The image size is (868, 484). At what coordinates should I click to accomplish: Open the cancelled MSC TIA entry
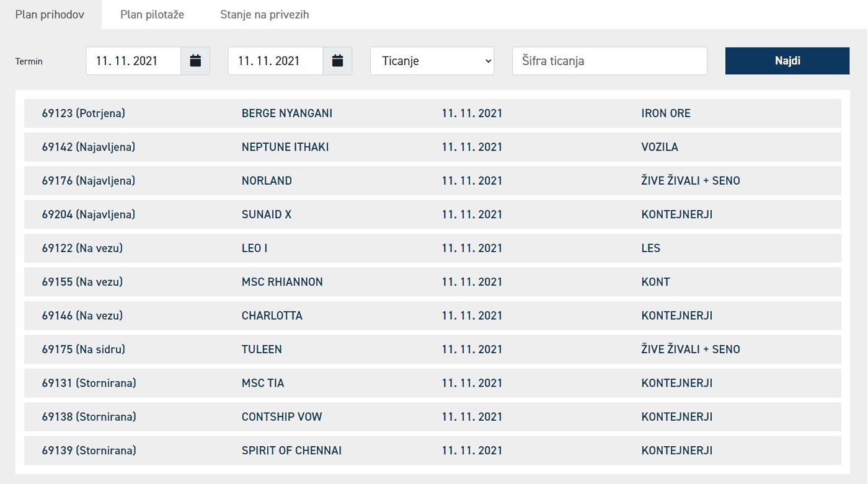pos(433,383)
